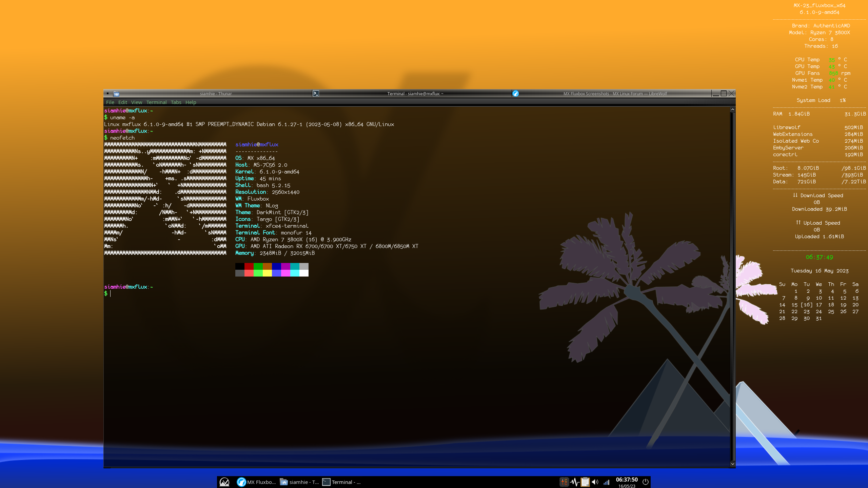Click 'MX-23_fluxbox_x64' in the Conky panel
868x488 pixels.
(819, 5)
